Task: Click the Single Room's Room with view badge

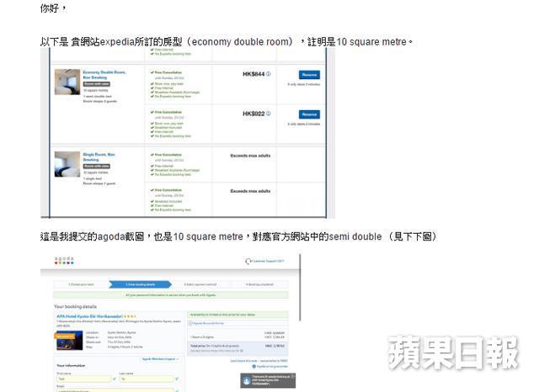Action: 97,166
